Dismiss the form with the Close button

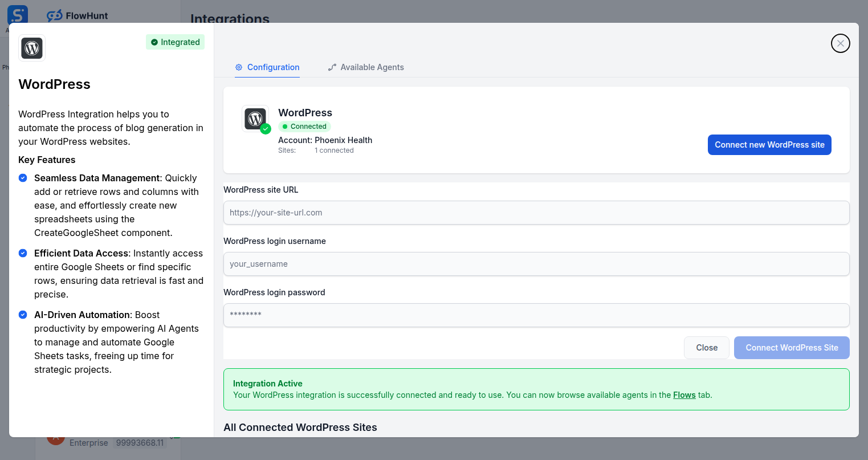tap(706, 347)
